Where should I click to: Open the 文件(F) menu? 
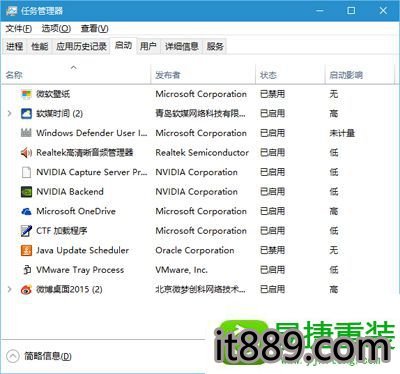[19, 29]
